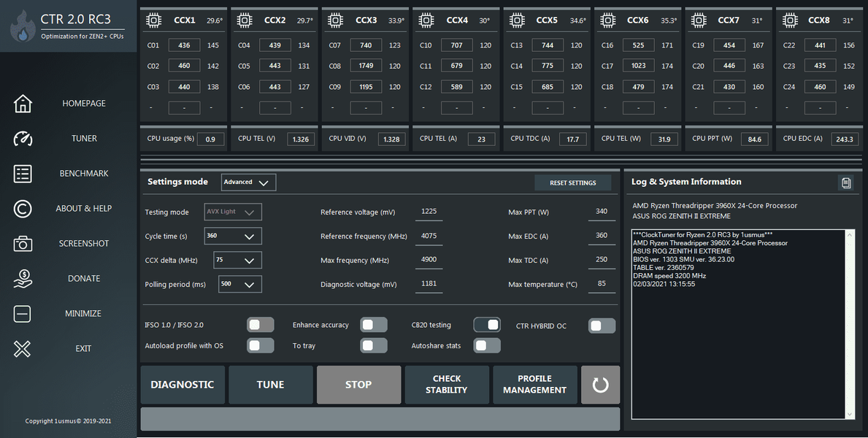Copy log using clipboard icon

pyautogui.click(x=845, y=183)
